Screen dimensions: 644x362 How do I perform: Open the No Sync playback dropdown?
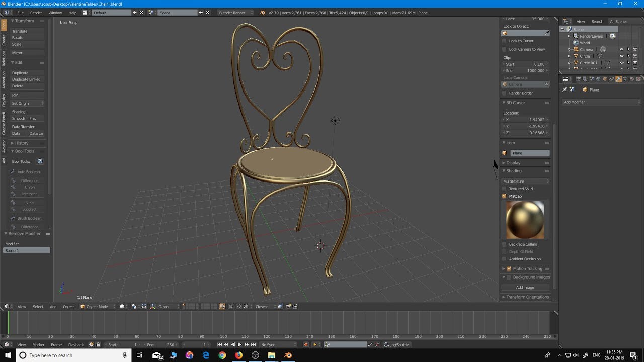pos(278,345)
